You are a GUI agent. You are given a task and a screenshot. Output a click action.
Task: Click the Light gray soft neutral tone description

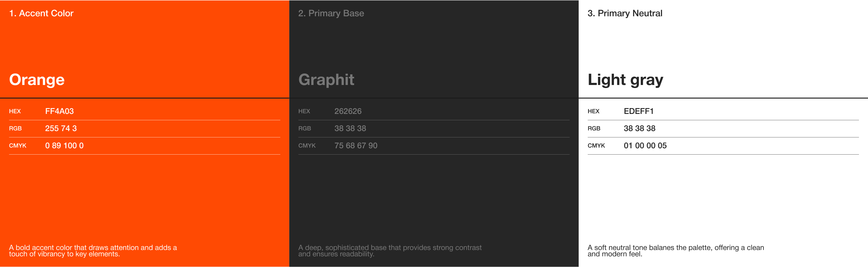tap(676, 251)
